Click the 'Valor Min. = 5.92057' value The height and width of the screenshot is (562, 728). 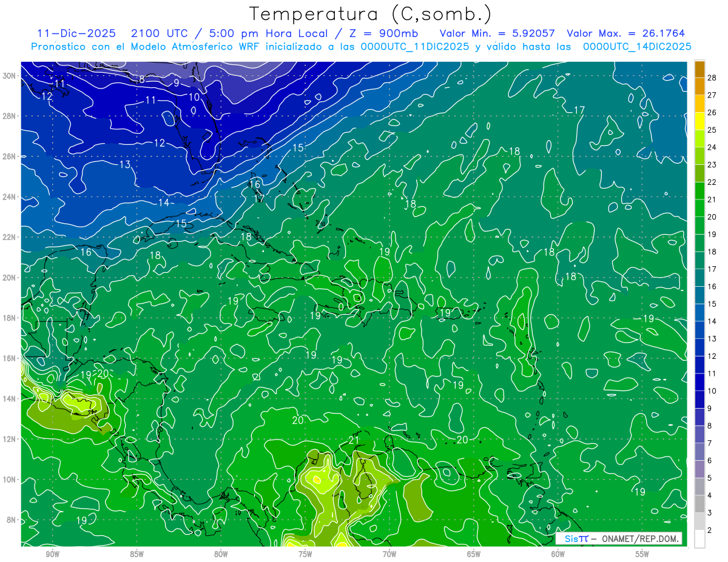pos(496,33)
